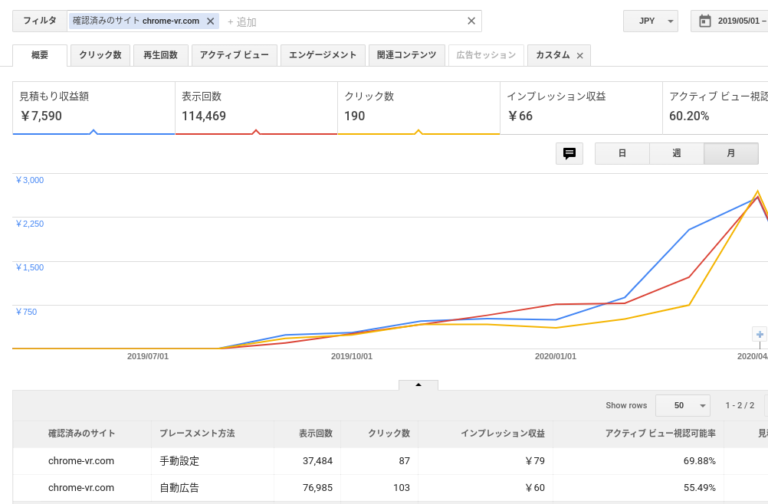Click the 1 - 2 / 2 pagination text

coord(740,406)
